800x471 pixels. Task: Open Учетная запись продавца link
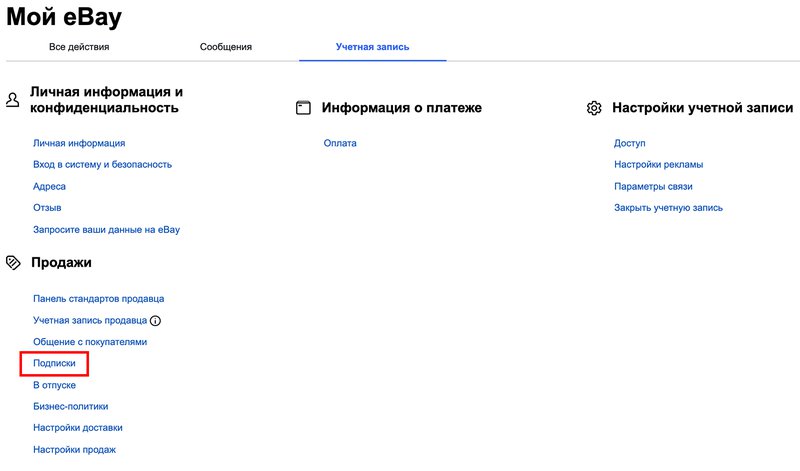tap(90, 320)
